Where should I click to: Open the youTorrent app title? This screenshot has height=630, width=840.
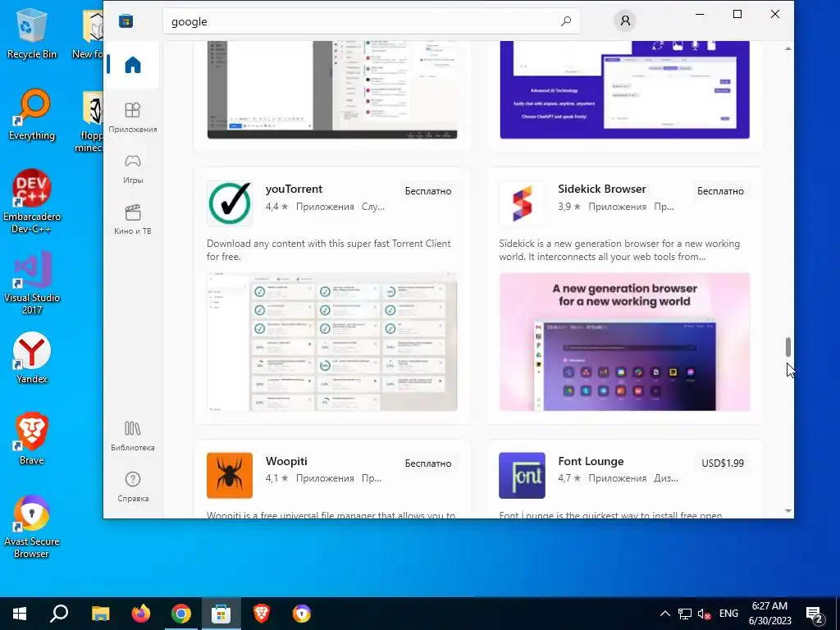(x=294, y=189)
